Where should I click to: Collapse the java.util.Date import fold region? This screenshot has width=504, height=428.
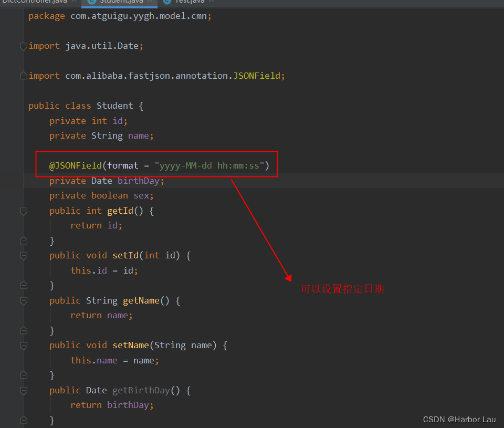coord(23,46)
